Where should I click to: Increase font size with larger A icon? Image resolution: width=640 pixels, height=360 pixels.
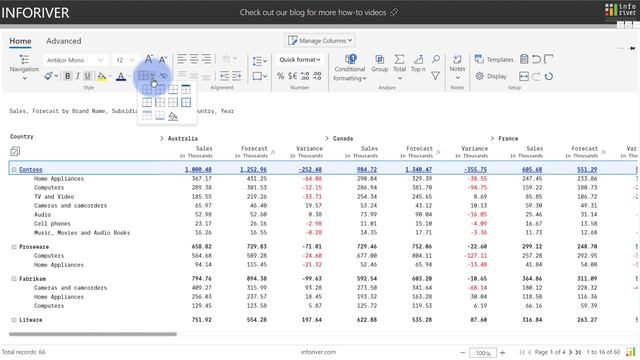pos(149,59)
